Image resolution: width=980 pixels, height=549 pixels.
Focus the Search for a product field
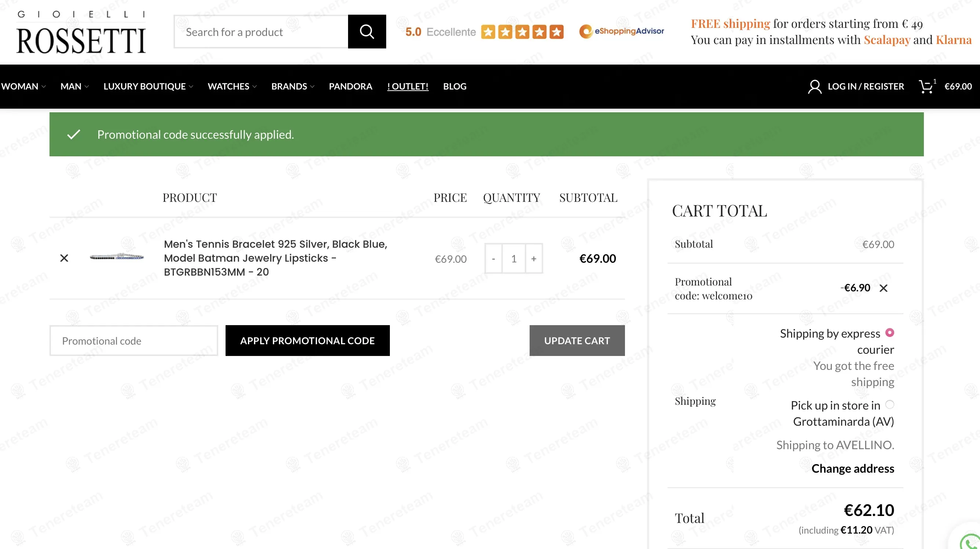(261, 32)
